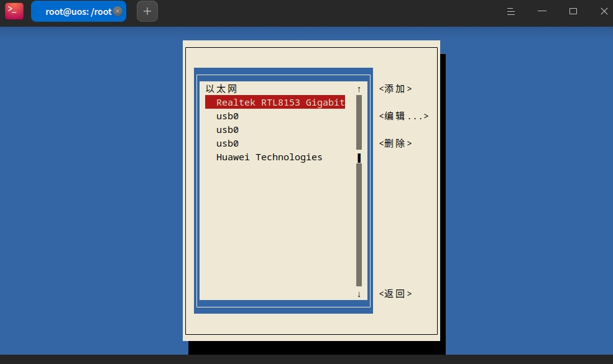Click the 返回 button to go back
This screenshot has height=364, width=613.
(395, 293)
